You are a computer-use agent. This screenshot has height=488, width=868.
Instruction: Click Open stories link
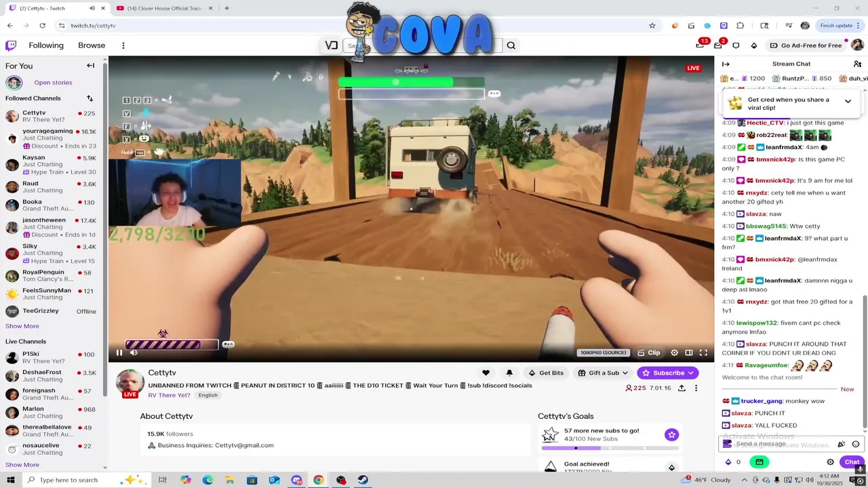(53, 83)
